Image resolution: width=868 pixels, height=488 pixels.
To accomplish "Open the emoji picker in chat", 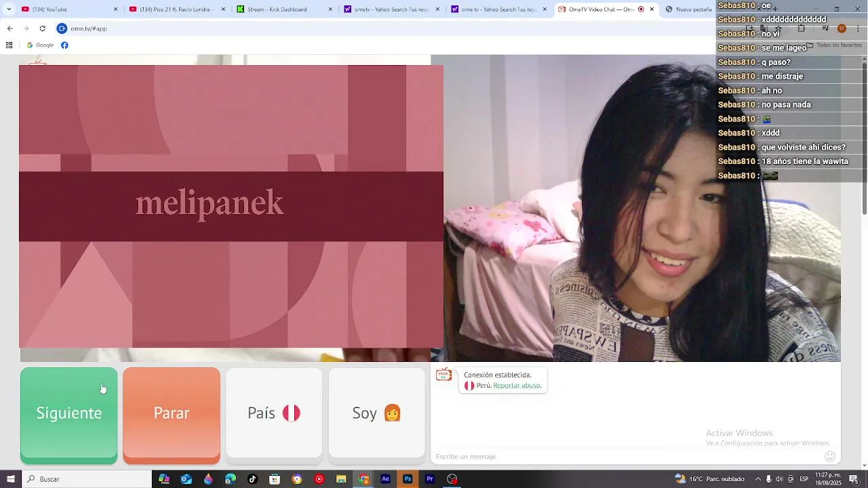I will [x=830, y=456].
